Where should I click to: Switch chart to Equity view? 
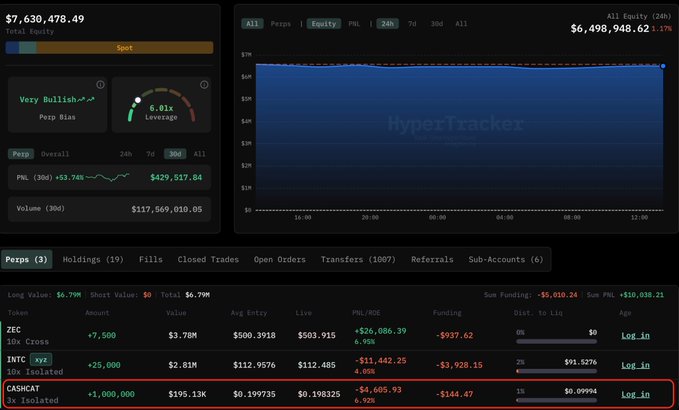324,24
